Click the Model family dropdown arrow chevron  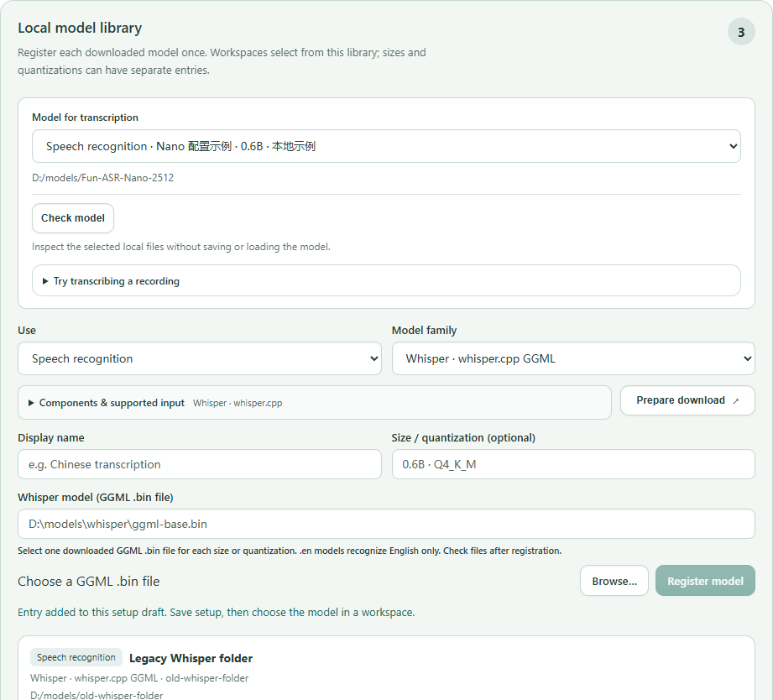click(747, 358)
